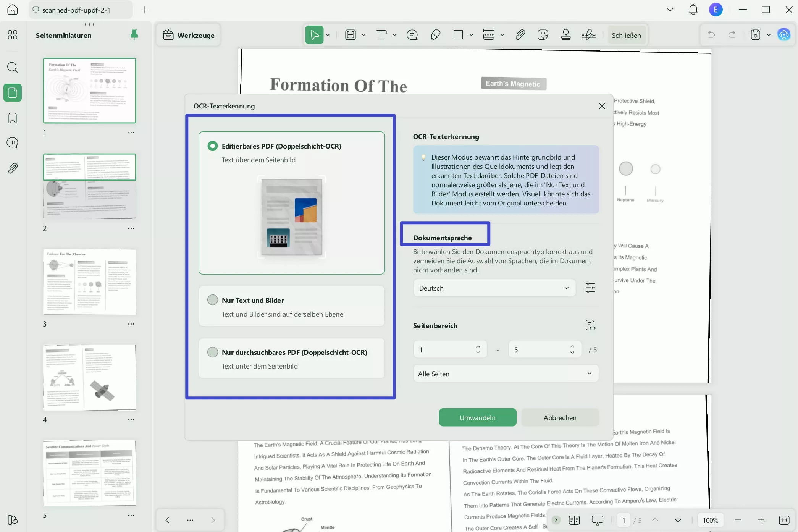Image resolution: width=798 pixels, height=532 pixels.
Task: Open the Fill & Sign signature tool
Action: coord(588,35)
